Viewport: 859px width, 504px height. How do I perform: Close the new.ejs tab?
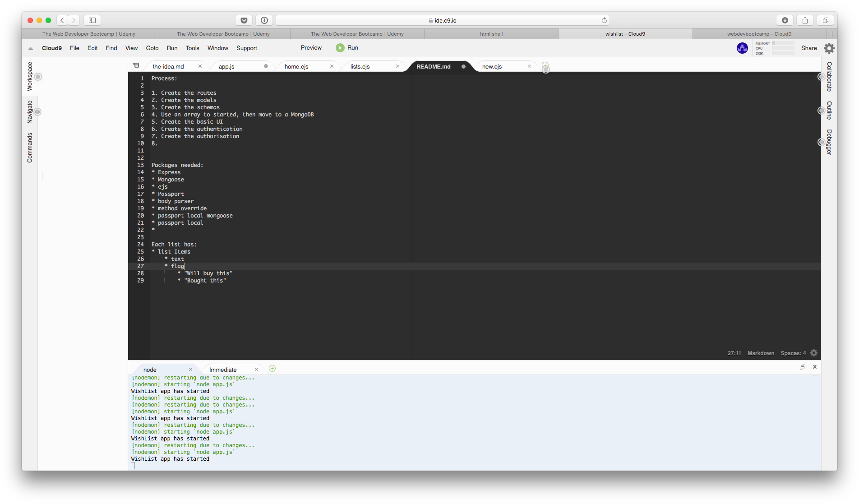(x=529, y=66)
